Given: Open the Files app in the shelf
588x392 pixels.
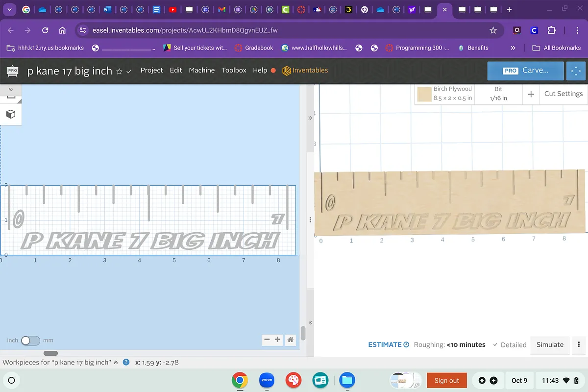Looking at the screenshot, I should [x=347, y=380].
